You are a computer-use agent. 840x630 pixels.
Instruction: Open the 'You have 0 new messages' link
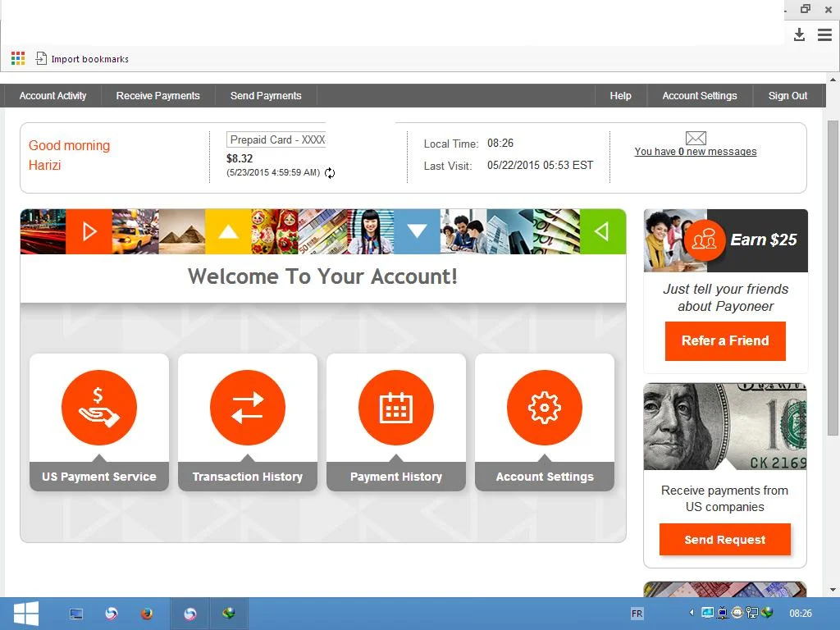point(696,152)
